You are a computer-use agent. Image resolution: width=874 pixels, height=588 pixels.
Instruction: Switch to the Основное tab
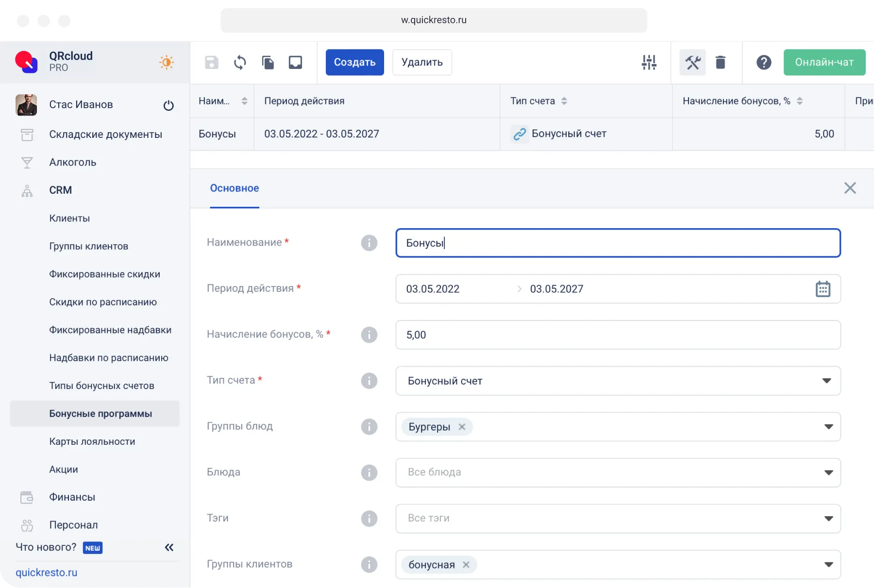pos(235,188)
